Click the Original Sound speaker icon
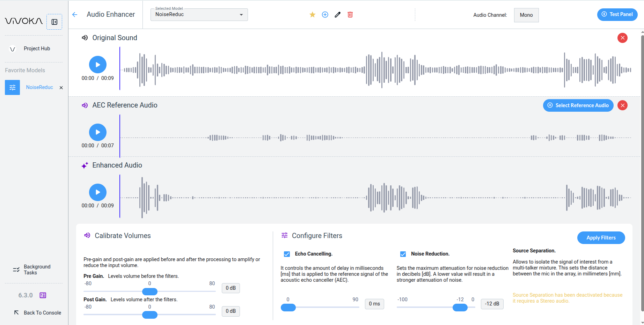 pyautogui.click(x=85, y=38)
